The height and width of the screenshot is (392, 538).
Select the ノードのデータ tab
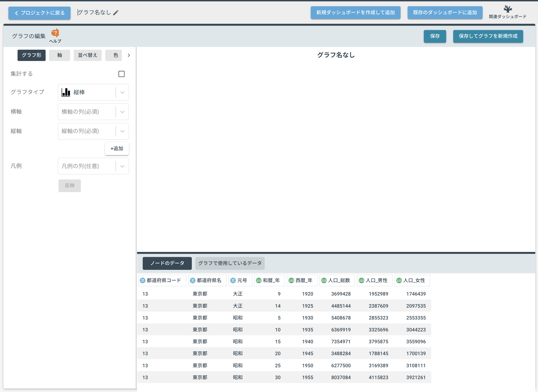[x=167, y=263]
